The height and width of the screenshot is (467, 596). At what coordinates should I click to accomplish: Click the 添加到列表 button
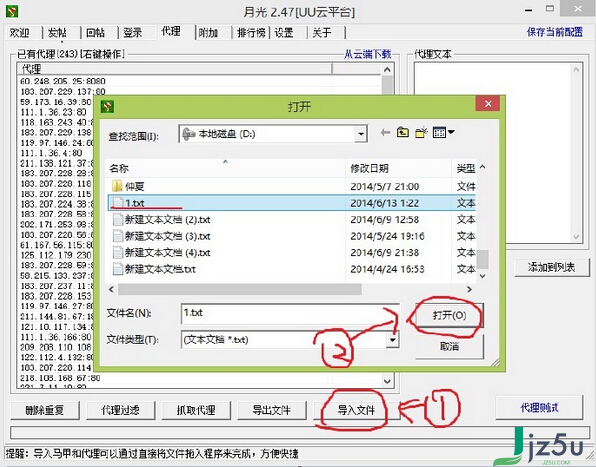click(552, 268)
